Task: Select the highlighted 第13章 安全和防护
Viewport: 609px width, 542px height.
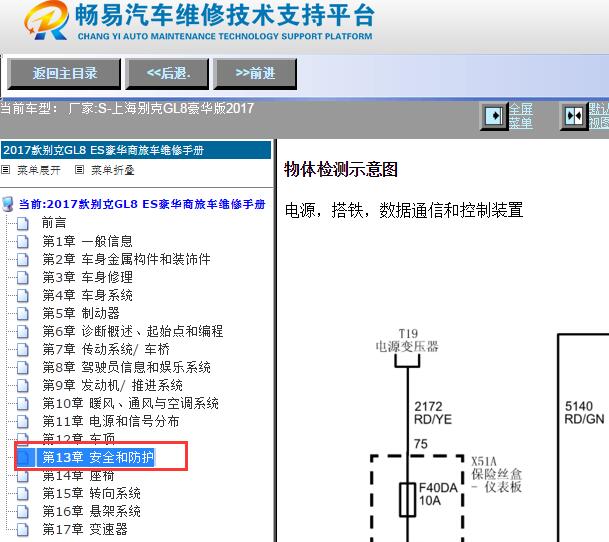Action: tap(98, 457)
